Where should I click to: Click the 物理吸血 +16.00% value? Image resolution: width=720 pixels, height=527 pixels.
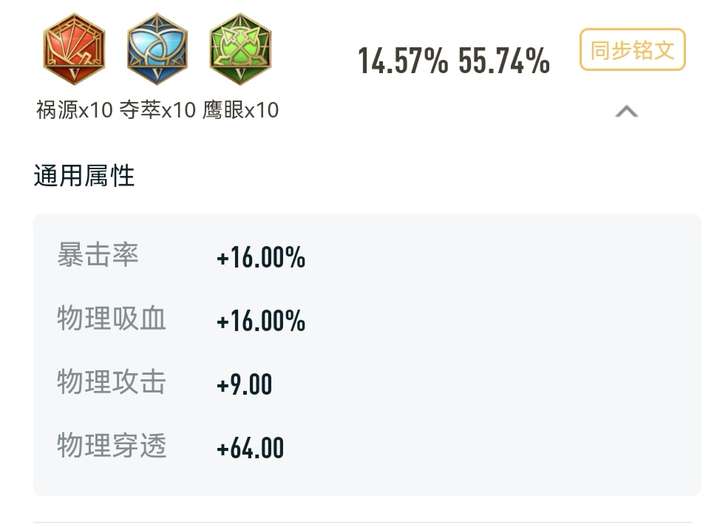coord(261,321)
